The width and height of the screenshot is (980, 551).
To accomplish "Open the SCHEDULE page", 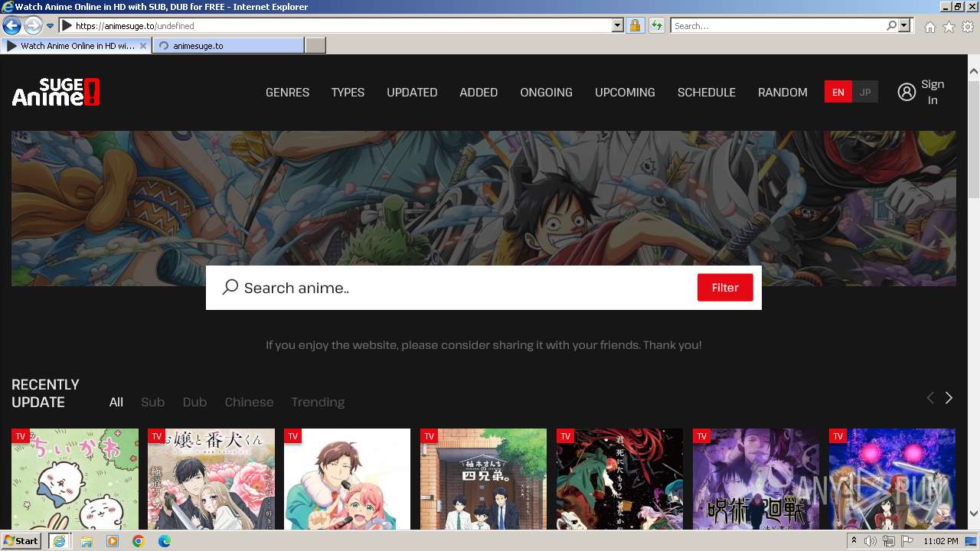I will pyautogui.click(x=706, y=92).
